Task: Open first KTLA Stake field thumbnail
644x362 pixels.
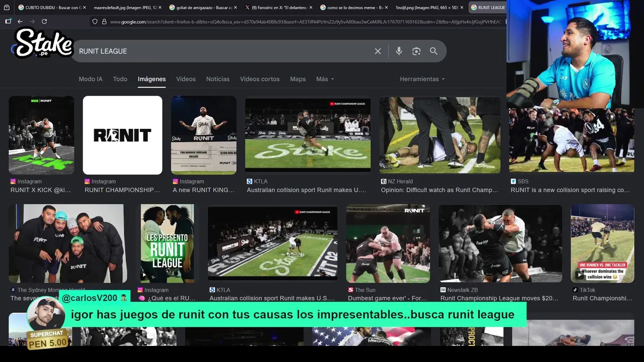Action: [x=308, y=135]
